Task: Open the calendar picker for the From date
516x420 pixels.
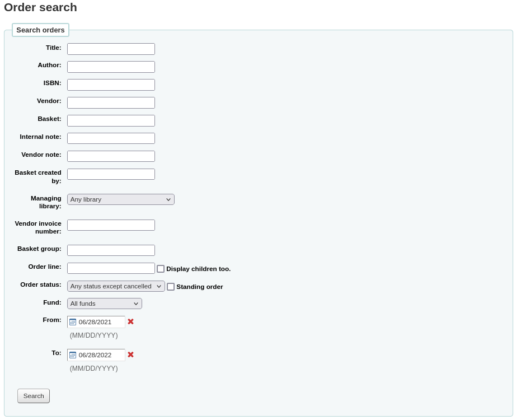Action: coord(73,322)
